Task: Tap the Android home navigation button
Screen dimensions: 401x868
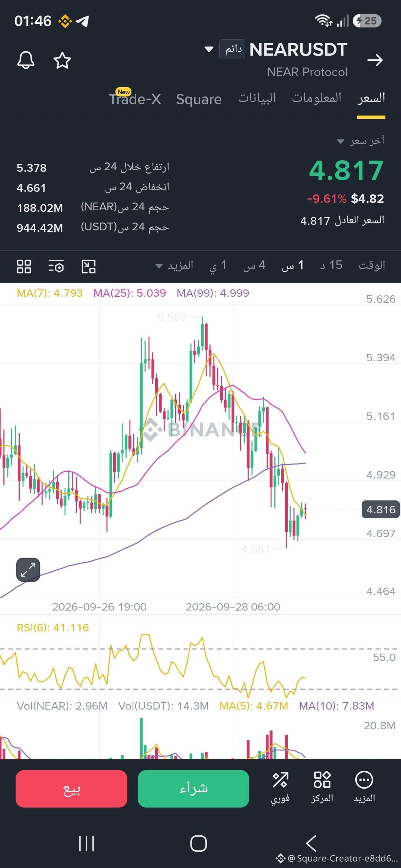Action: 199,843
